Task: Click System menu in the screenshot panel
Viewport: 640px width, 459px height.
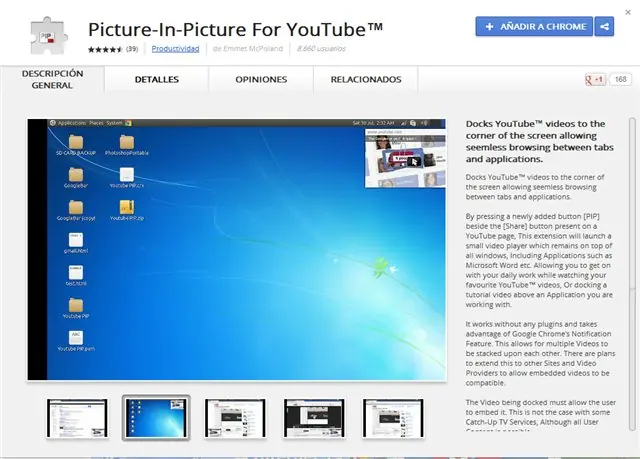Action: [x=114, y=123]
